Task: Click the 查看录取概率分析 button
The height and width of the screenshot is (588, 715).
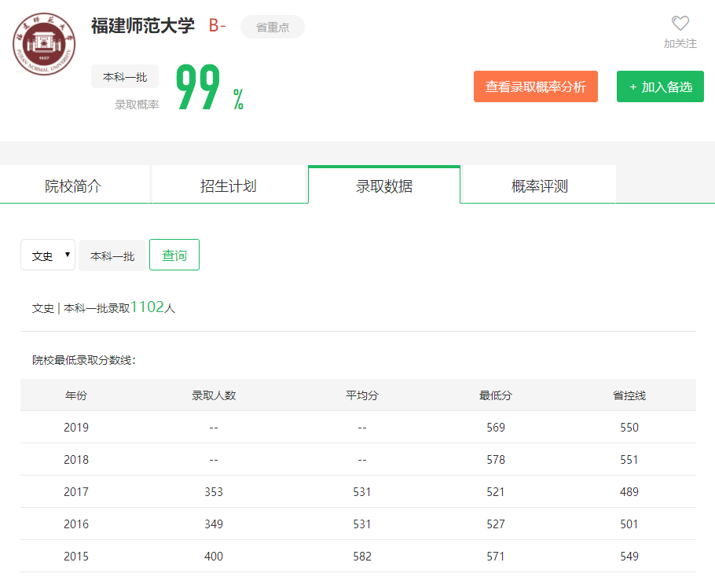Action: 535,86
